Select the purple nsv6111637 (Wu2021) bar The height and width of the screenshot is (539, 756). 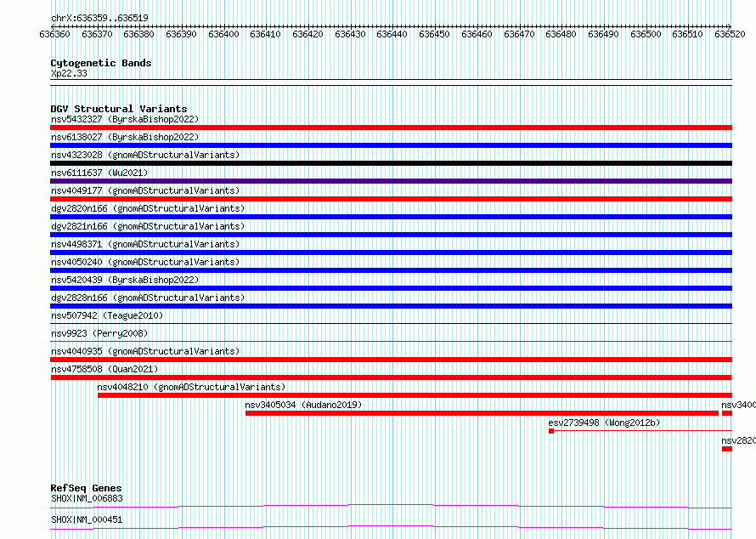[x=391, y=181]
